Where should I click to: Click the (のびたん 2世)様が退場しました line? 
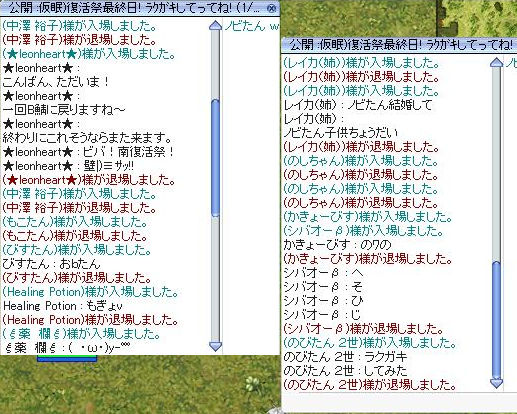click(x=370, y=385)
